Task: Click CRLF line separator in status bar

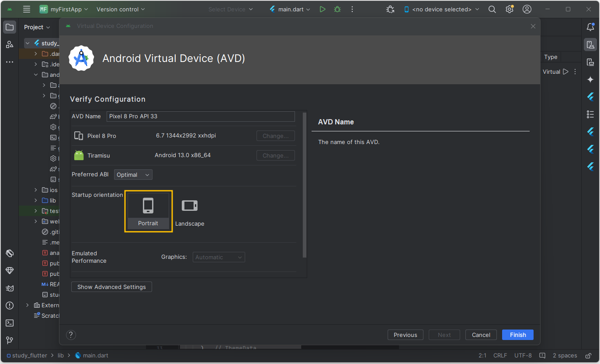Action: 501,355
